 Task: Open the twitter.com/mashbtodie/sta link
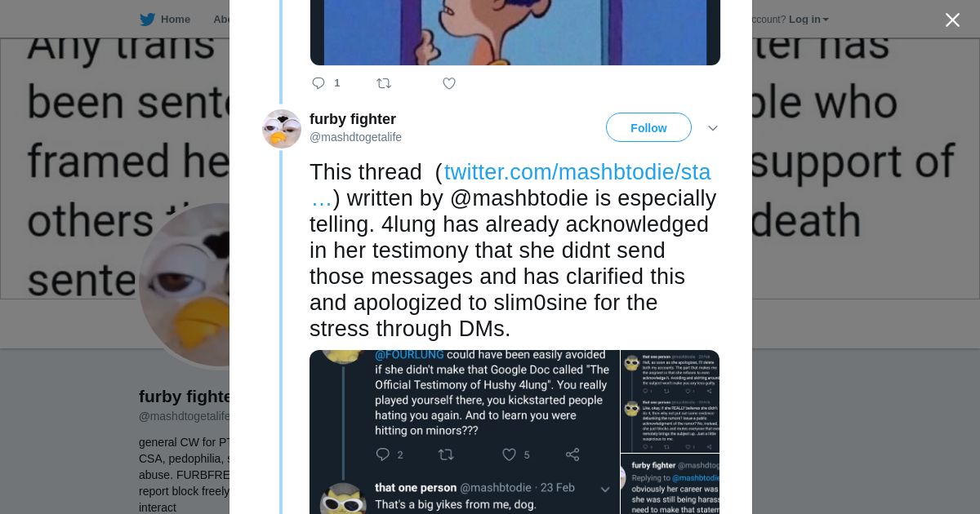click(x=577, y=172)
